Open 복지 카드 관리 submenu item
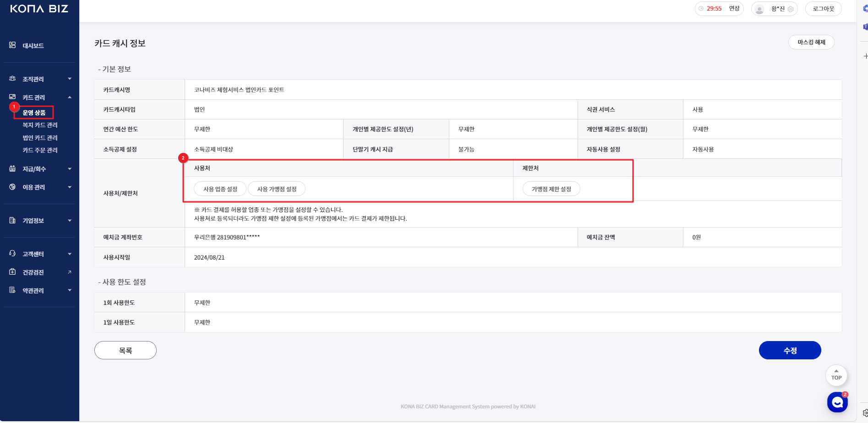The width and height of the screenshot is (868, 423). click(40, 125)
